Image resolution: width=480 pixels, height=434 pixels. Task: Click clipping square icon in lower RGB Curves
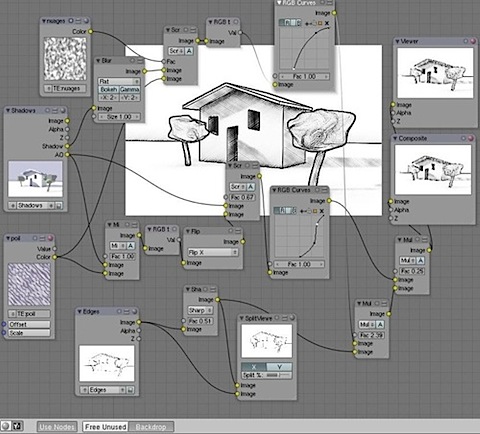coord(315,211)
